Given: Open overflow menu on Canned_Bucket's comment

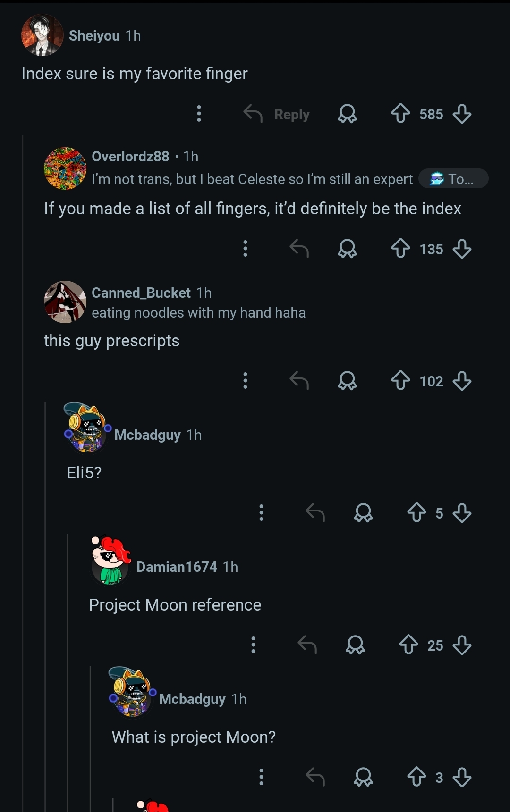Looking at the screenshot, I should click(x=245, y=381).
